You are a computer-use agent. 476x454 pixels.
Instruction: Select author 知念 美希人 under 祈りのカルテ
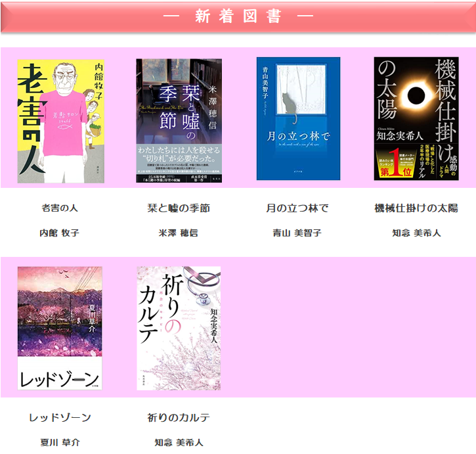(x=179, y=442)
